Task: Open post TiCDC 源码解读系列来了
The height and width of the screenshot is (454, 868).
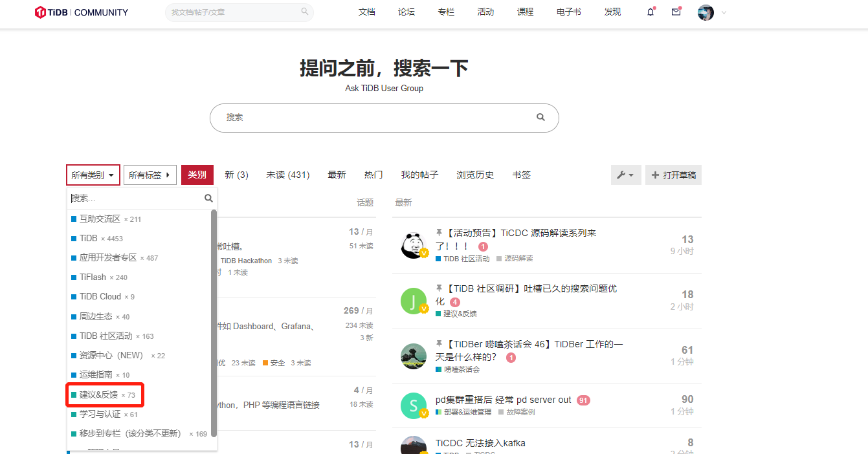Action: point(516,239)
